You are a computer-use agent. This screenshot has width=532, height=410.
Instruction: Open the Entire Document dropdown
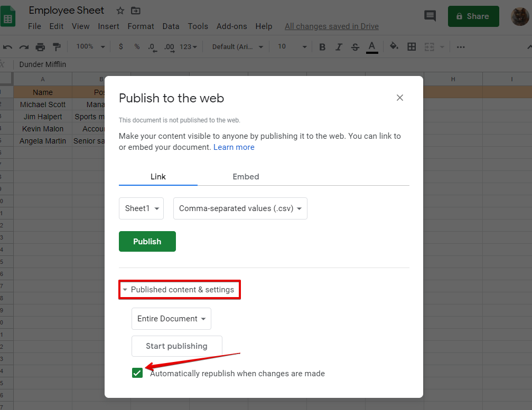coord(171,319)
